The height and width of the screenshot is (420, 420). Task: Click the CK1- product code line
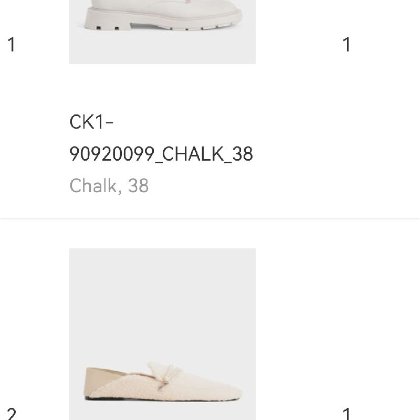[x=92, y=122]
